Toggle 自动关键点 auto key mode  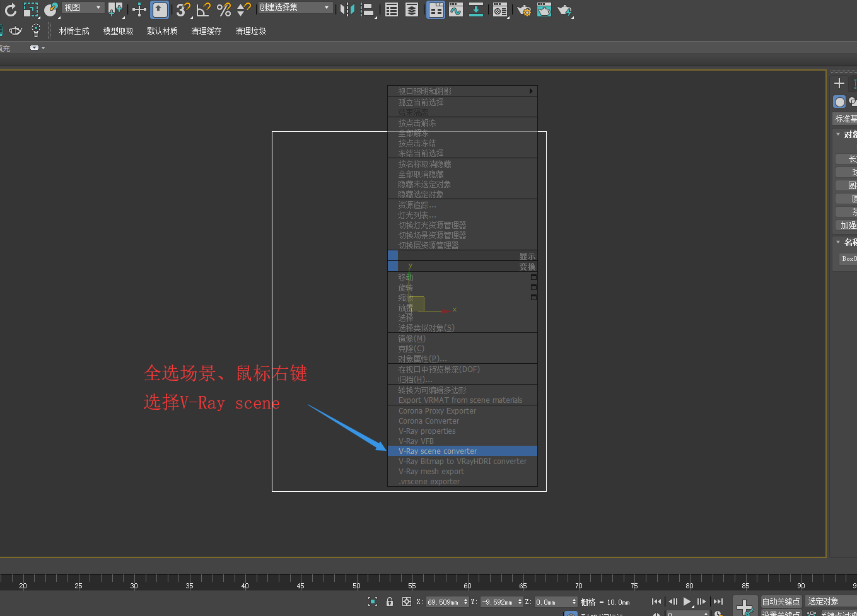(781, 601)
